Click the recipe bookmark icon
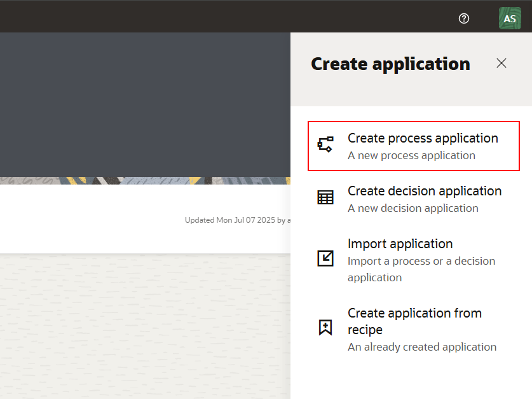The image size is (532, 399). [325, 327]
